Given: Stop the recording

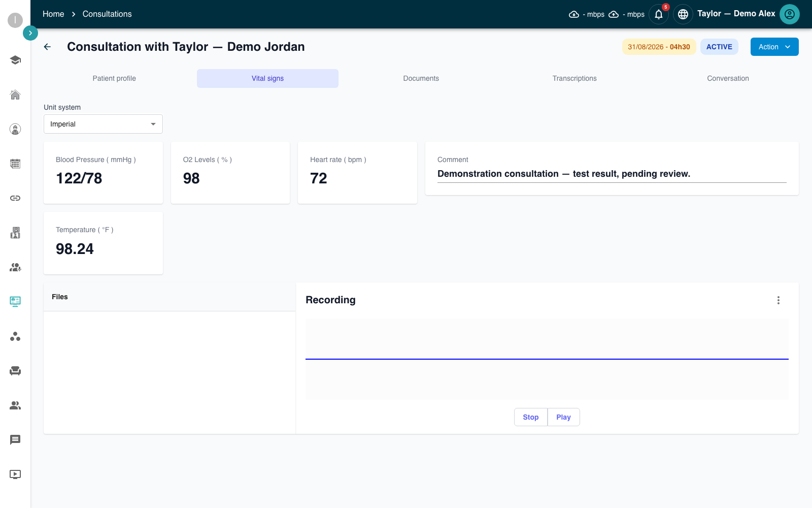Looking at the screenshot, I should pos(531,417).
